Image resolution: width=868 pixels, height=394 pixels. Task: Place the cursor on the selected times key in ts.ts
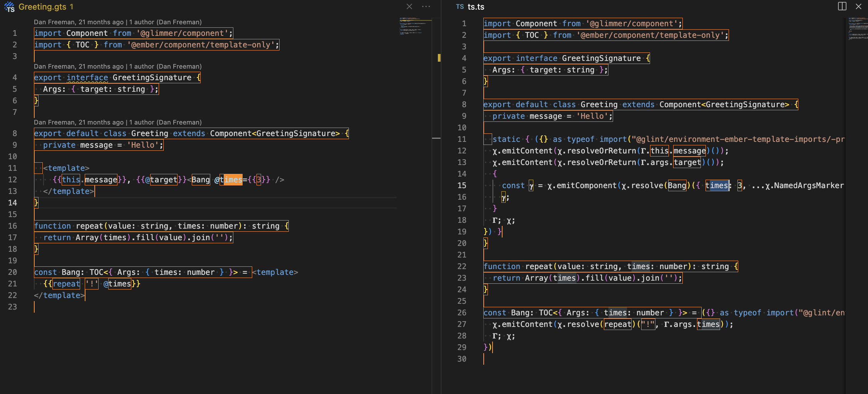click(x=717, y=185)
